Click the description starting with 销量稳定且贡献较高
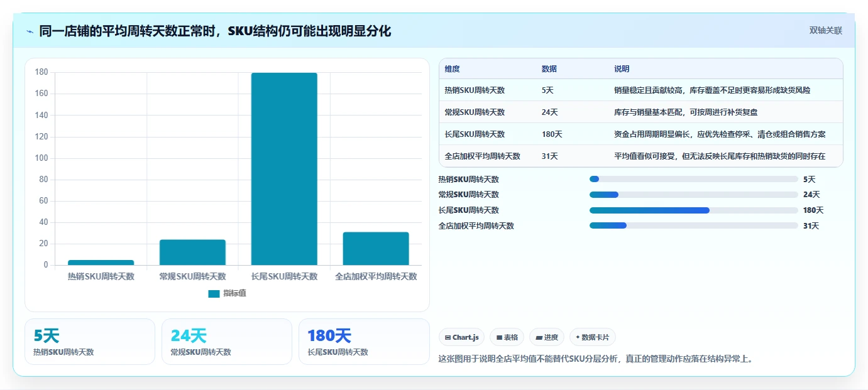This screenshot has height=390, width=868. pos(712,90)
